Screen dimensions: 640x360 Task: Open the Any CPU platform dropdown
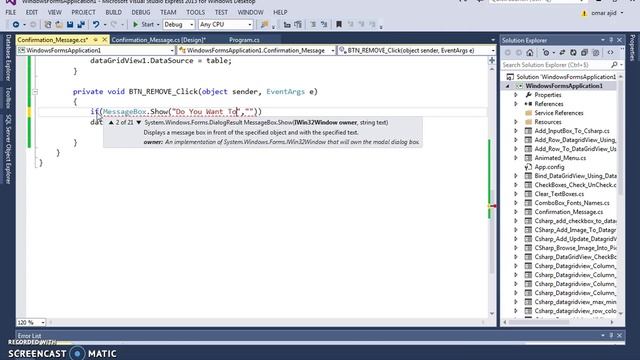click(225, 24)
